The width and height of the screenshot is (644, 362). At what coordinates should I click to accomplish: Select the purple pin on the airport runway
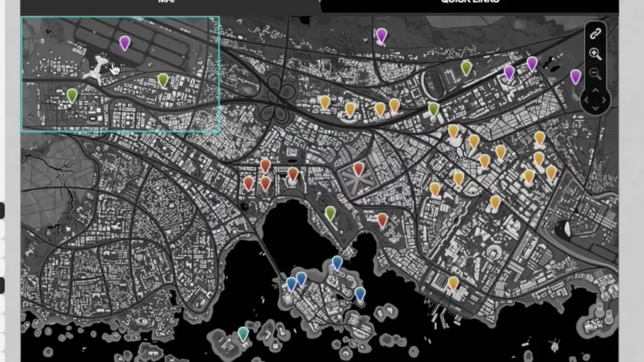point(125,43)
